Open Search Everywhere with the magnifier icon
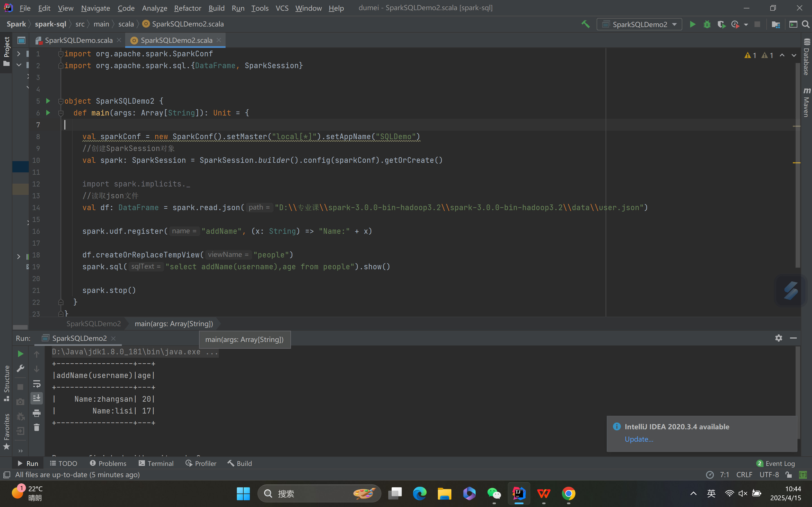The width and height of the screenshot is (812, 507). [806, 24]
